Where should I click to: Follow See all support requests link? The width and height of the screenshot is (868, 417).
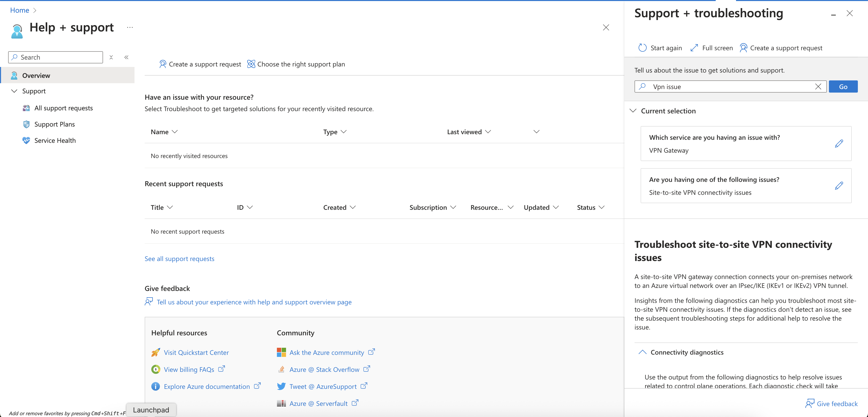(179, 259)
